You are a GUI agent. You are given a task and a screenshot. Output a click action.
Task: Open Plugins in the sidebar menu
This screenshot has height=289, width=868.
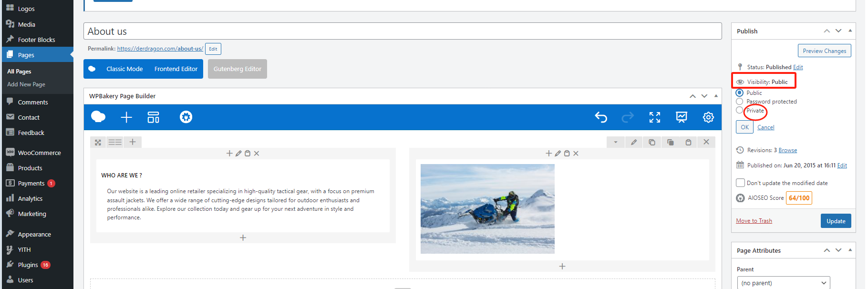point(28,265)
